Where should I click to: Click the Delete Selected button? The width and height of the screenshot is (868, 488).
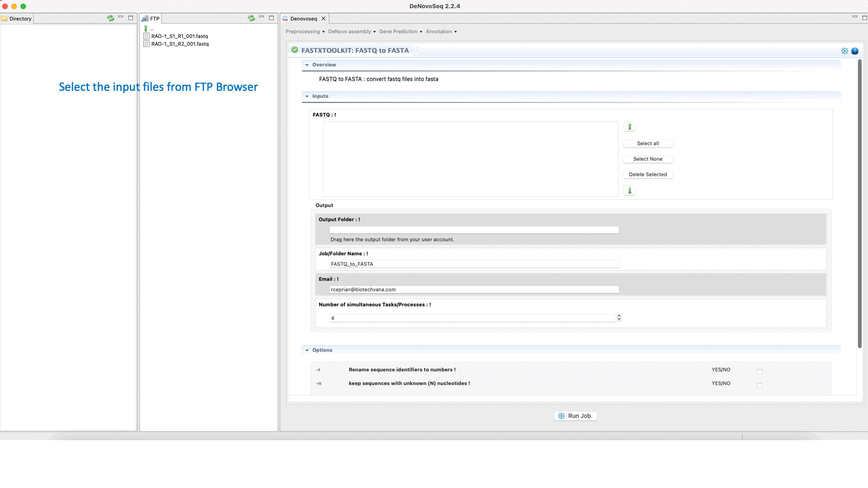[647, 174]
